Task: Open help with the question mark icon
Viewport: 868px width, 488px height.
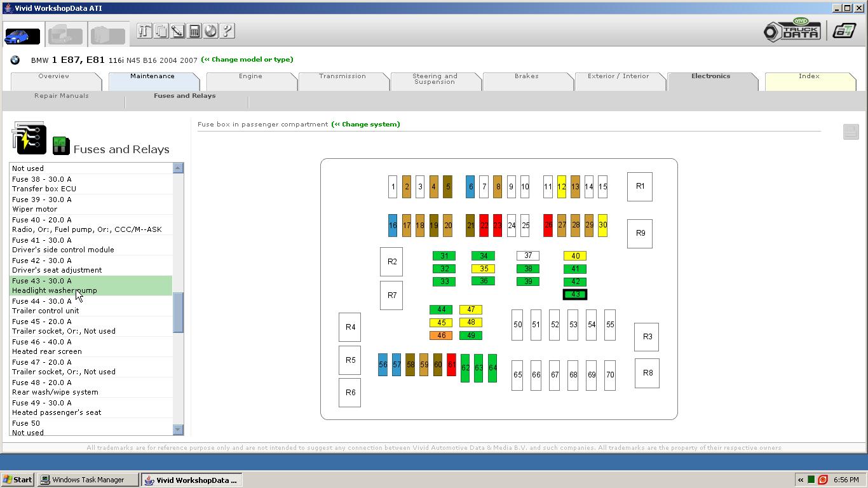Action: pos(227,31)
